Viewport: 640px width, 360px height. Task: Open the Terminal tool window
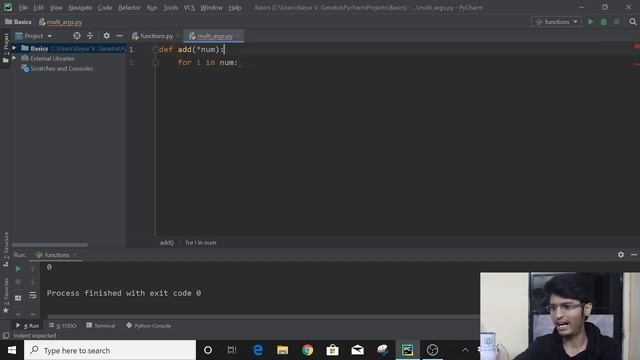click(101, 326)
